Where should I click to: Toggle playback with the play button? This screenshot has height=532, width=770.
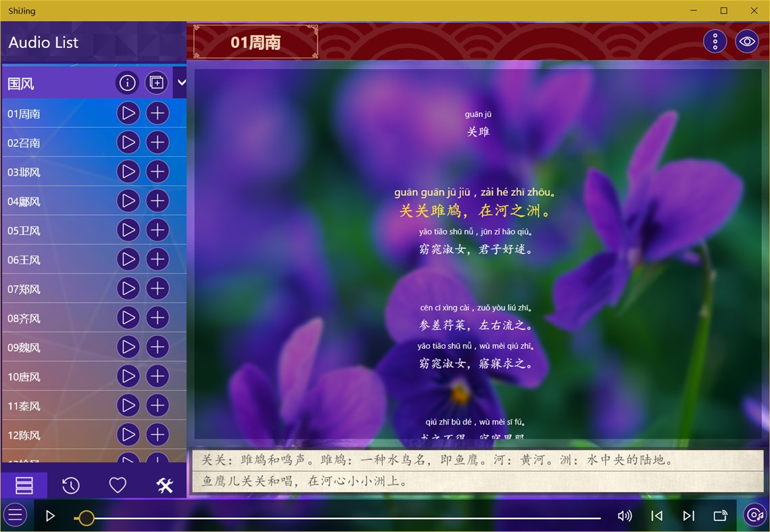(49, 515)
